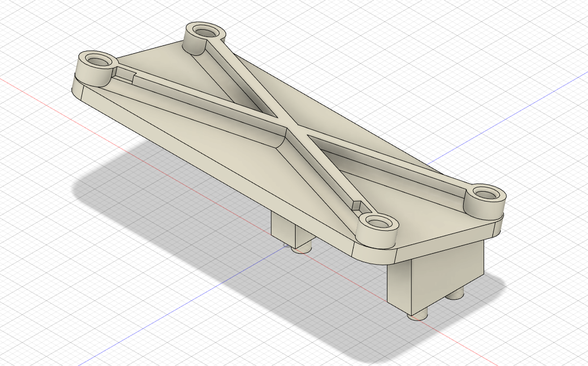Select the rectangular notch beside the far-left boss
Viewport: 588px width, 366px height.
tap(124, 74)
